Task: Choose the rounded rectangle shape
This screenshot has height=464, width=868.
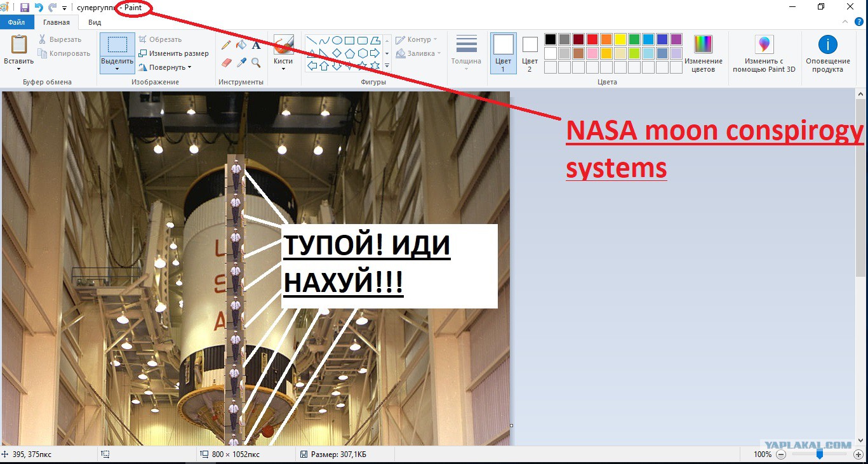Action: tap(363, 40)
